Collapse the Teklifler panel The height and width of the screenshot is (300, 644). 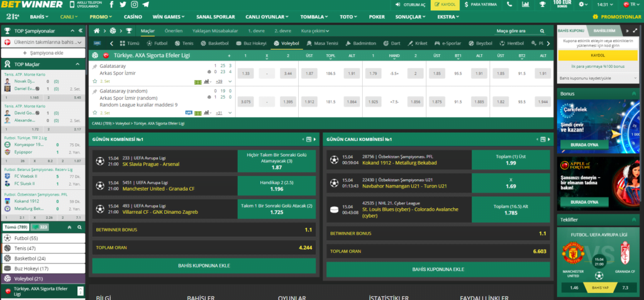point(634,220)
